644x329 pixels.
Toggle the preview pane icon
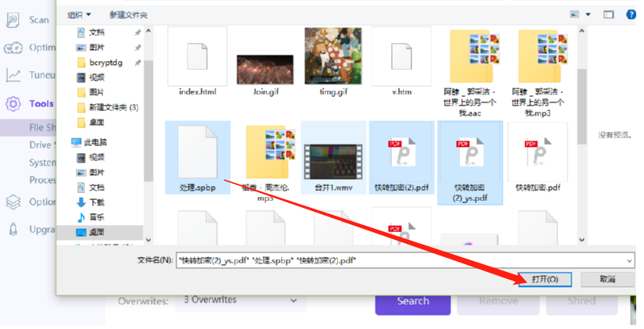click(x=608, y=15)
